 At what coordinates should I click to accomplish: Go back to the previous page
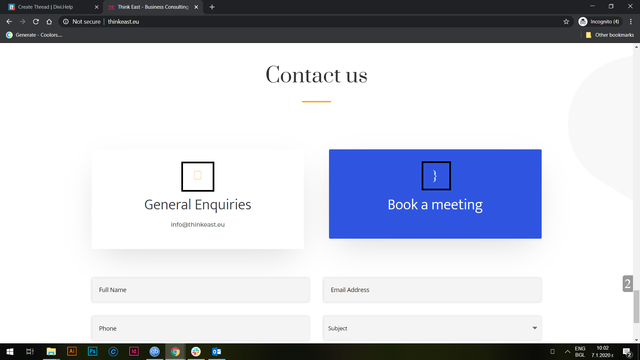tap(9, 22)
